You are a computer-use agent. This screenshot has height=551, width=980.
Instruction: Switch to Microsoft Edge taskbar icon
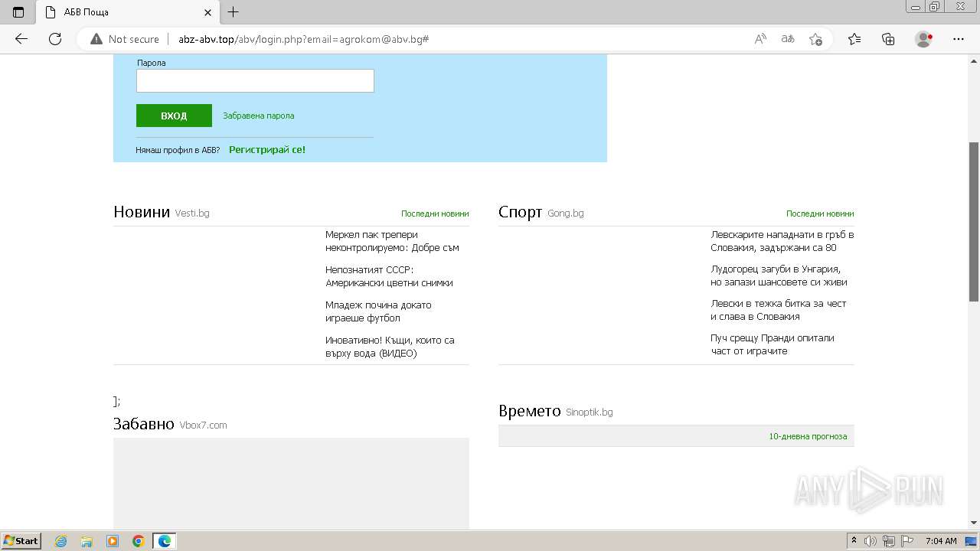165,541
